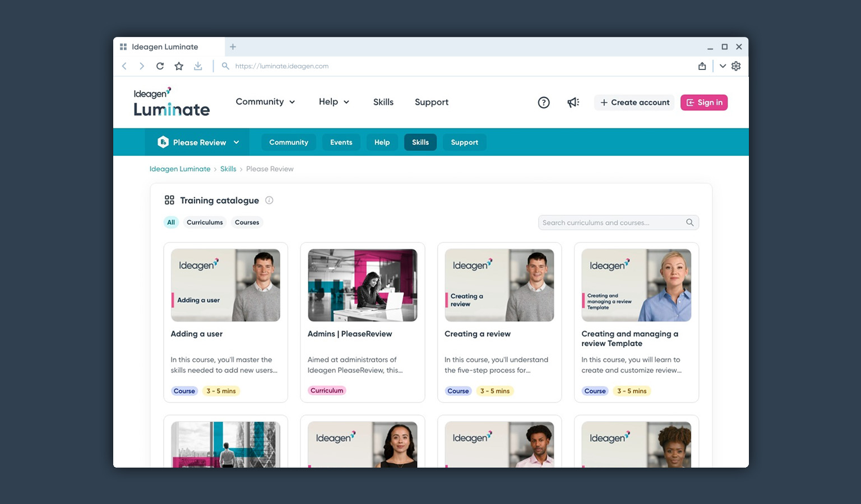Click the Sign in button

click(703, 102)
